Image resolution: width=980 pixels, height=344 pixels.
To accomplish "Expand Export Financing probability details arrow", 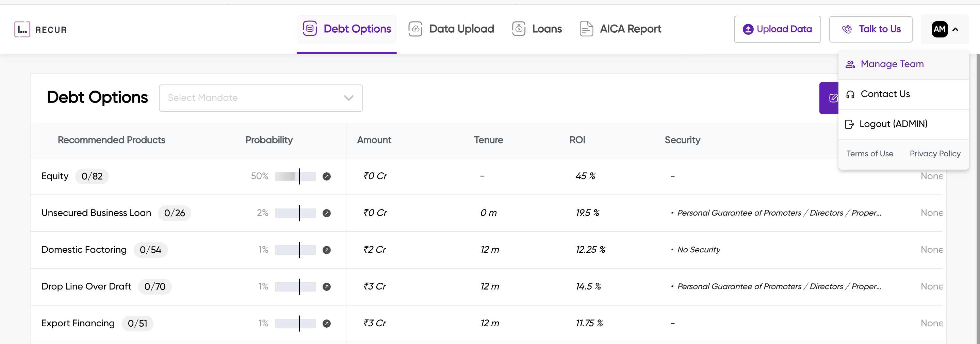I will pyautogui.click(x=326, y=323).
